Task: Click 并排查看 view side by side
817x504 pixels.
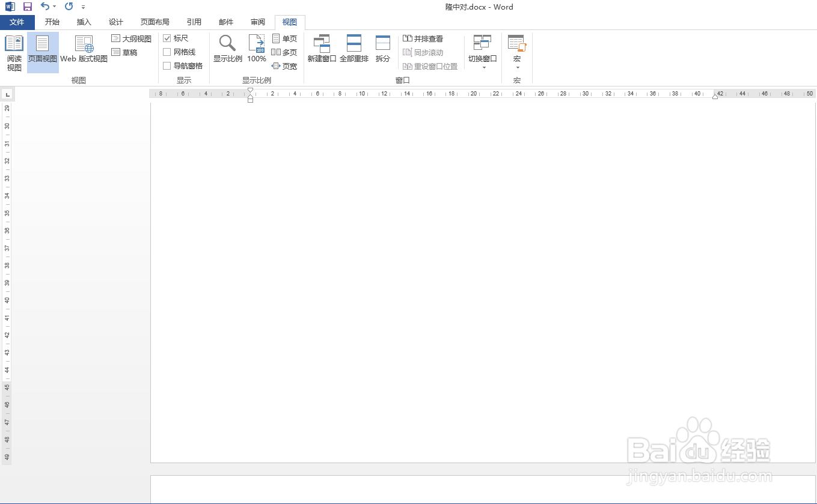Action: point(423,38)
